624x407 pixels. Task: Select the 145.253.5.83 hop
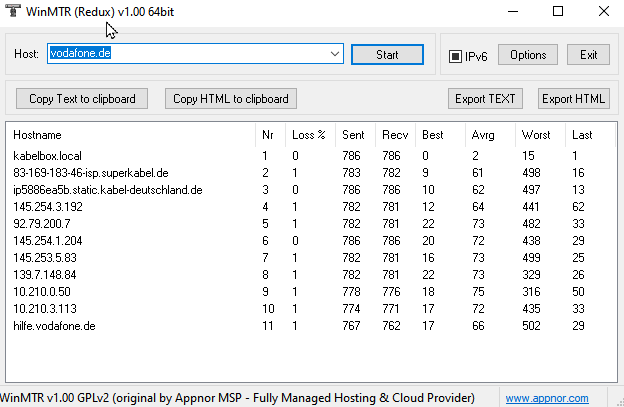(311, 258)
